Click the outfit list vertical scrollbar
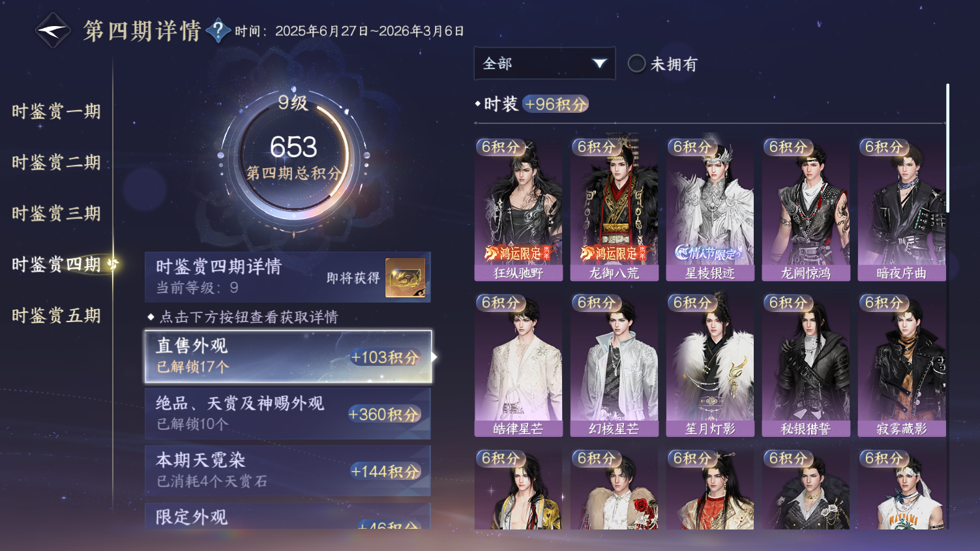Screen dimensions: 980x551 947,148
